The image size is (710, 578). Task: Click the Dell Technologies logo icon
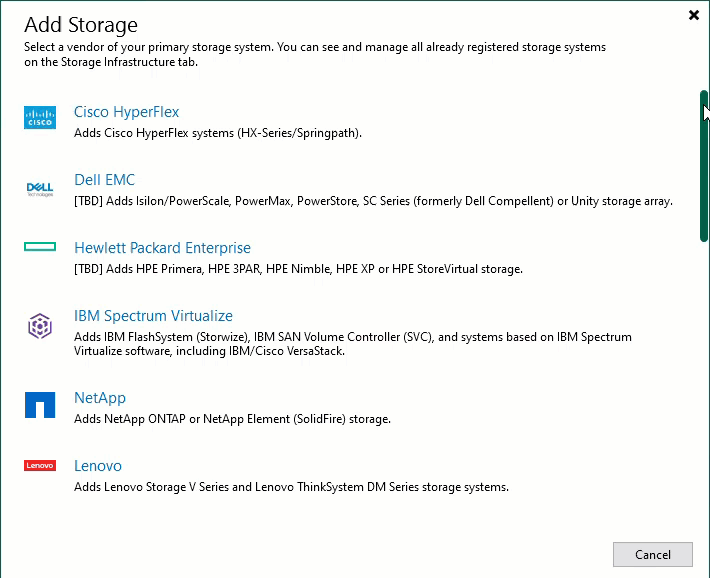[40, 189]
